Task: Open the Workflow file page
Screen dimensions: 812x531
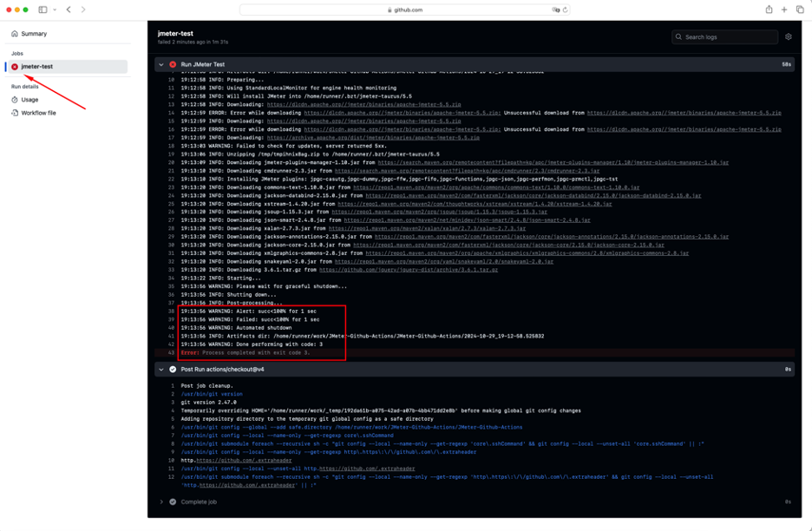Action: tap(38, 113)
